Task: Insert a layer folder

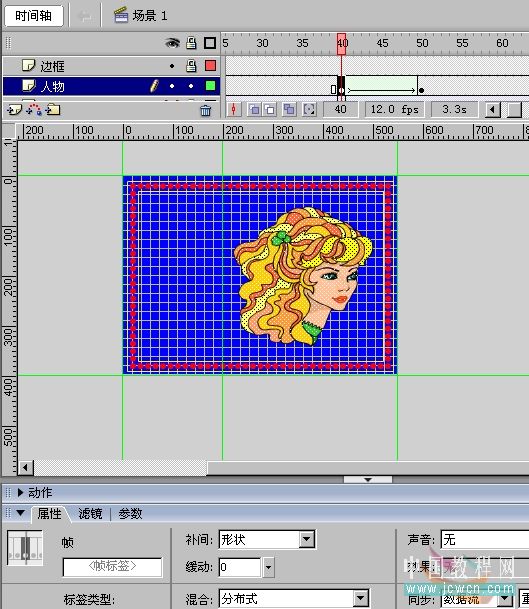Action: pyautogui.click(x=52, y=110)
